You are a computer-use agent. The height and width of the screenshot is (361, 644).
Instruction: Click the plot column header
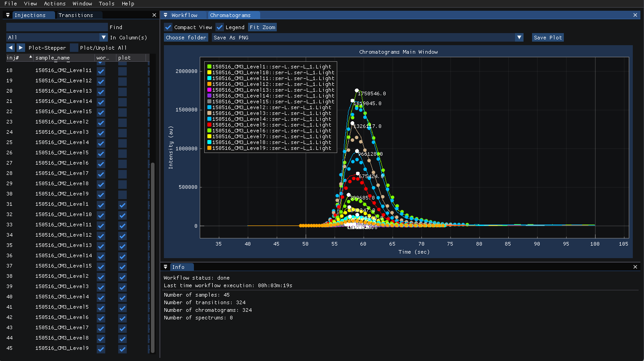tap(131, 58)
